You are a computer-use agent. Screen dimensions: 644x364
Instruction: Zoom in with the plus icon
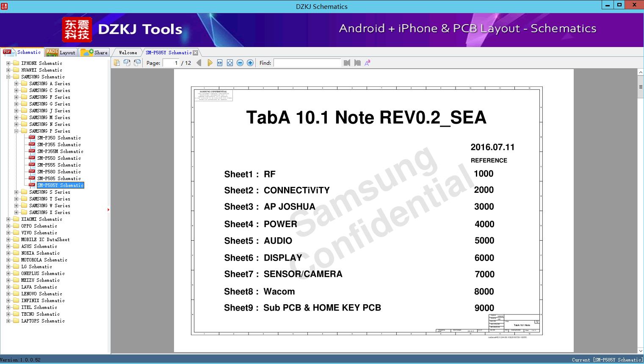point(250,63)
